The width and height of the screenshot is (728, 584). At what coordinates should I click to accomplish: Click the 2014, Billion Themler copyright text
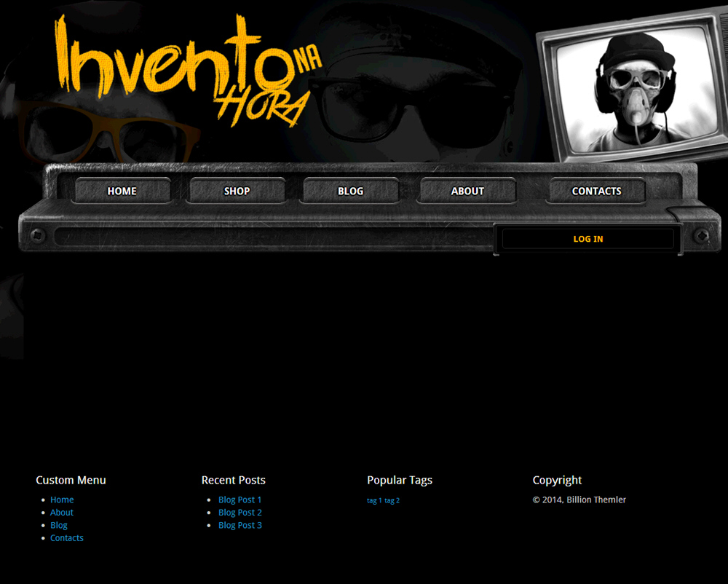tap(579, 500)
